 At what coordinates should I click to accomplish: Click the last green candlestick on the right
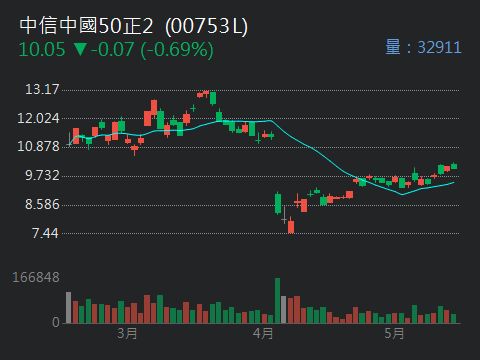454,166
